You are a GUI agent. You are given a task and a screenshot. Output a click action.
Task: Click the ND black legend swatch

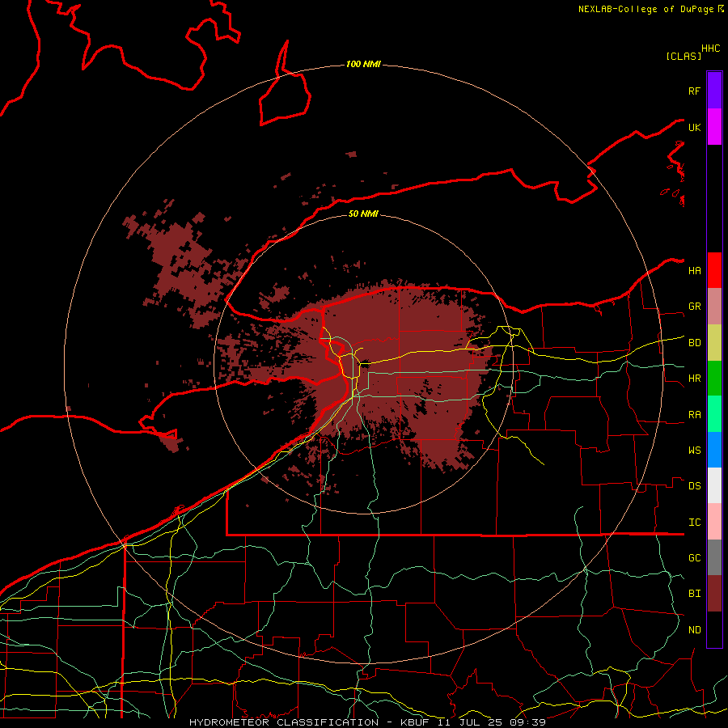714,629
